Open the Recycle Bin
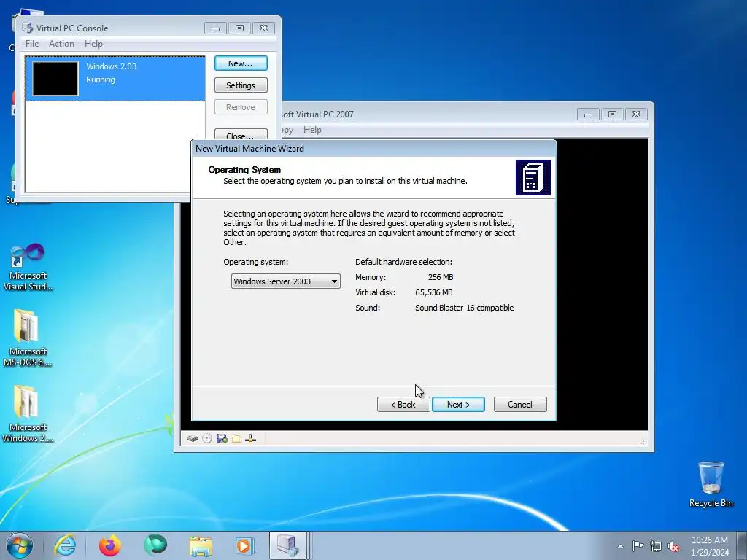The image size is (747, 560). coord(711,484)
